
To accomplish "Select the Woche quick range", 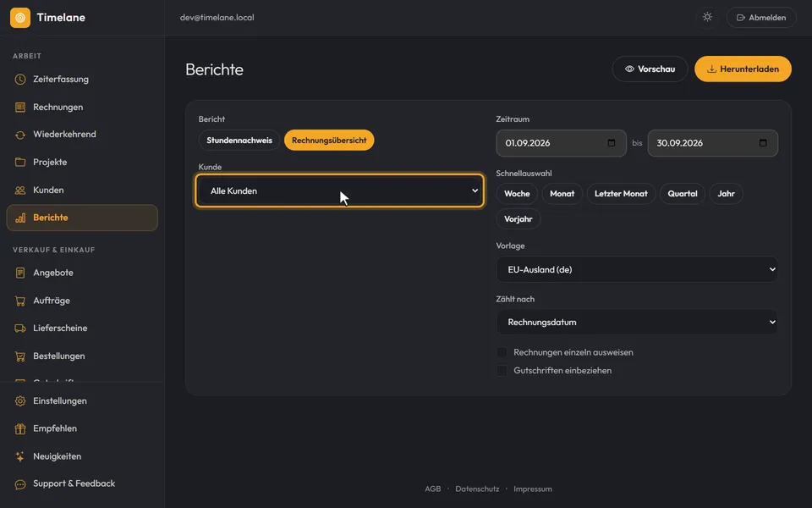I will coord(517,194).
